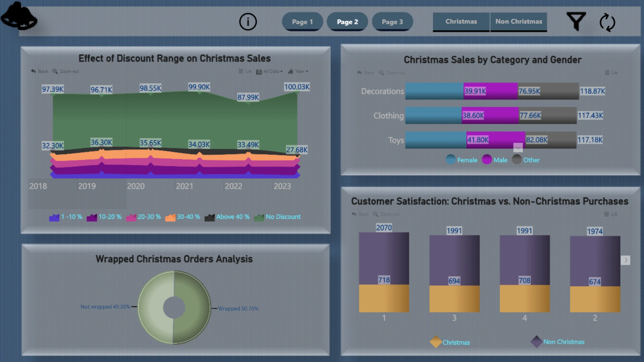Image resolution: width=644 pixels, height=362 pixels.
Task: Toggle the Christmas slicer button
Action: click(461, 22)
